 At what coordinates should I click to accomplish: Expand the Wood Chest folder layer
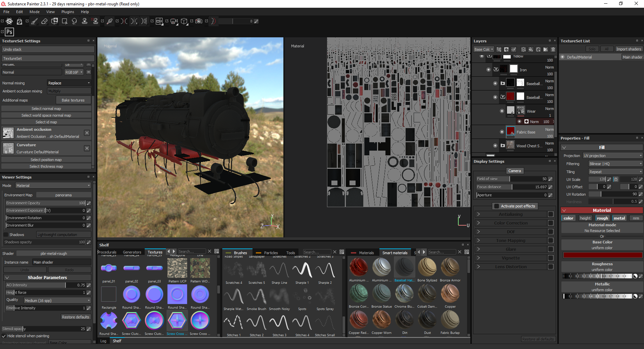coord(503,146)
